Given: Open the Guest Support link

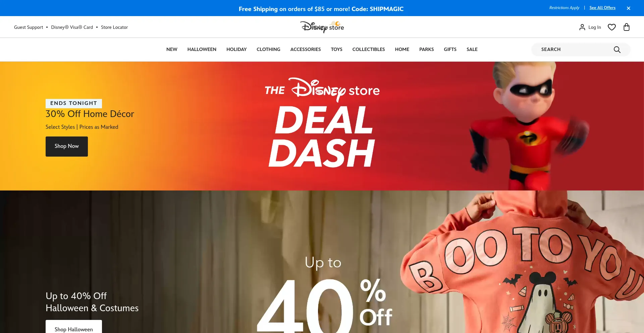Looking at the screenshot, I should click(x=29, y=27).
